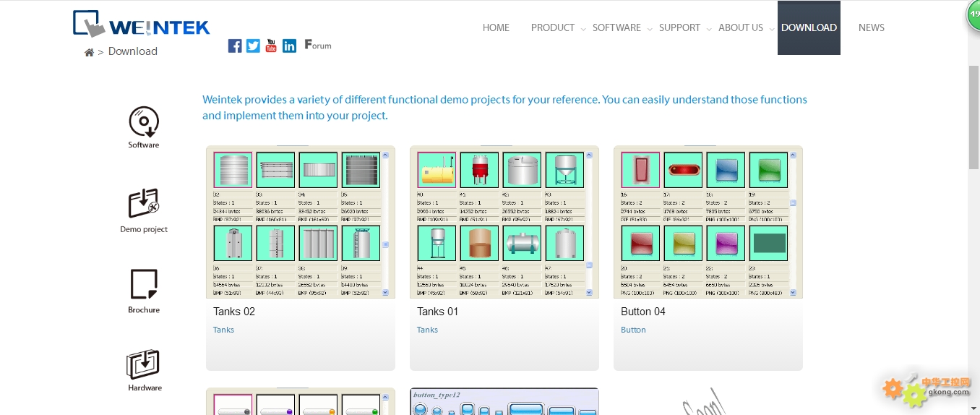This screenshot has height=415, width=980.
Task: Open the Weintek Facebook page icon
Action: (235, 46)
